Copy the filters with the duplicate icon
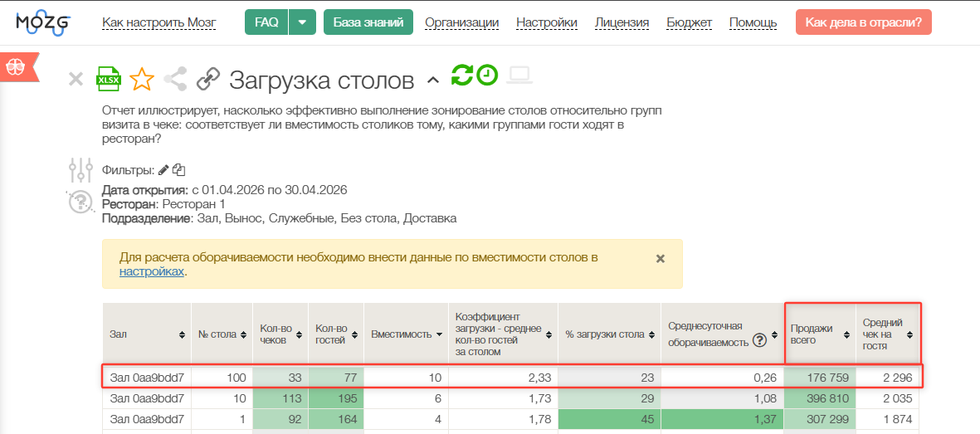Screen dimensions: 980x434 [178, 169]
